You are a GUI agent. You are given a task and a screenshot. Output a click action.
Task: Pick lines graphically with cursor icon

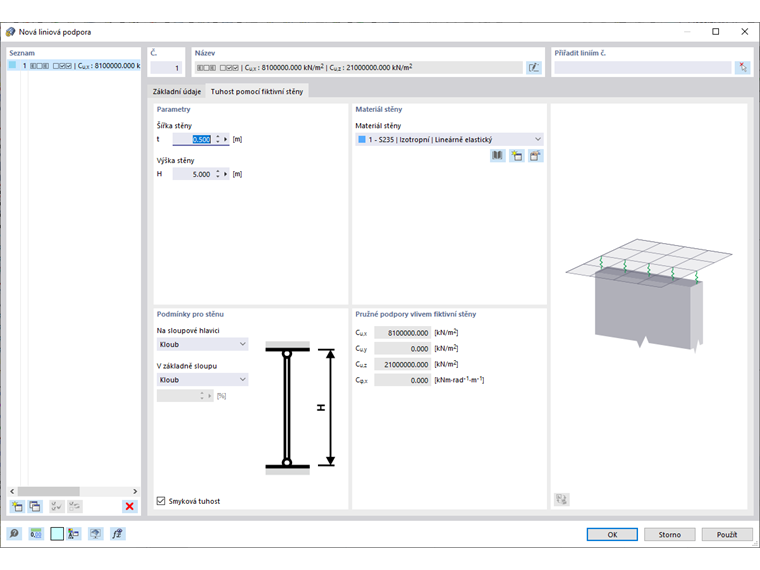click(743, 68)
